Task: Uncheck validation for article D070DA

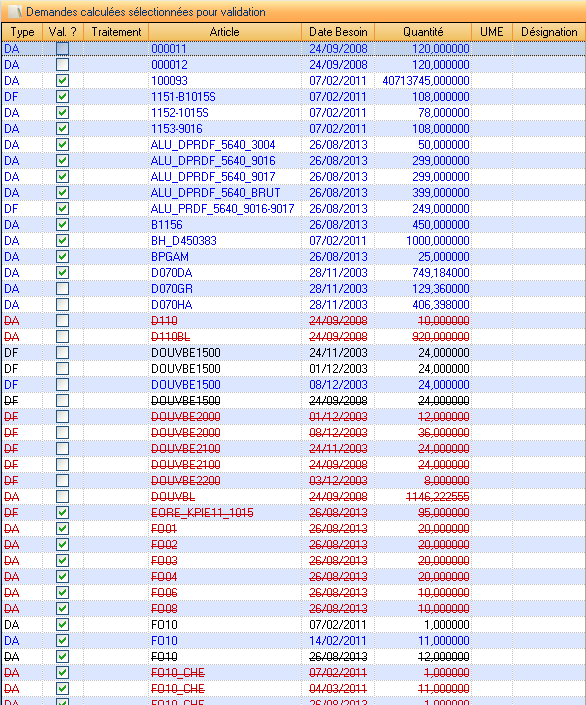Action: [63, 272]
